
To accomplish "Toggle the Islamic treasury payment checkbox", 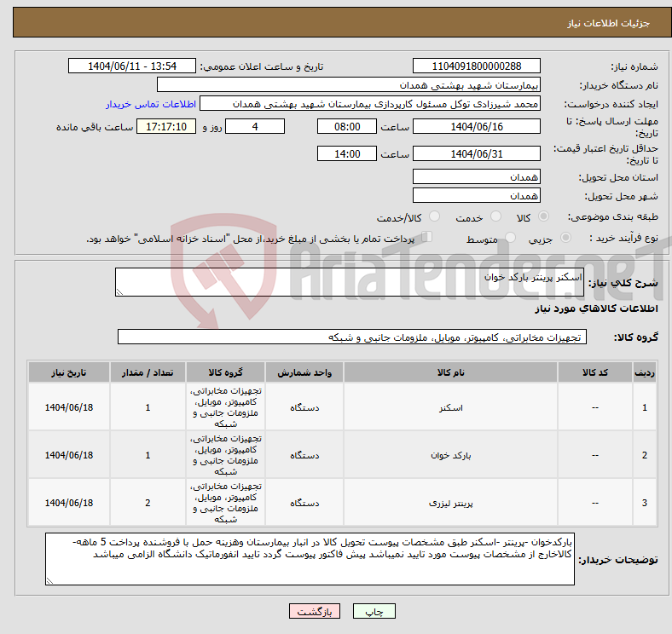I will point(427,236).
